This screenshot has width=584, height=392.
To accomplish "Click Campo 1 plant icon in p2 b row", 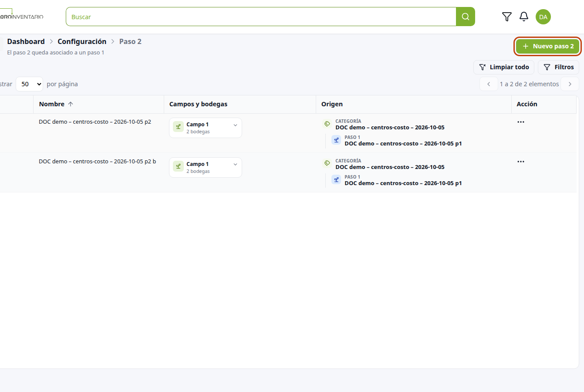I will (x=178, y=166).
